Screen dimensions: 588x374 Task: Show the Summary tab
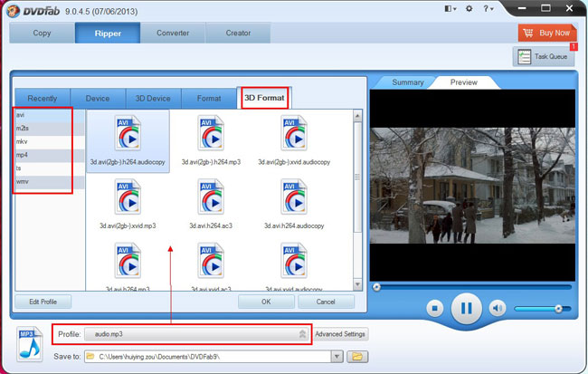pos(408,82)
